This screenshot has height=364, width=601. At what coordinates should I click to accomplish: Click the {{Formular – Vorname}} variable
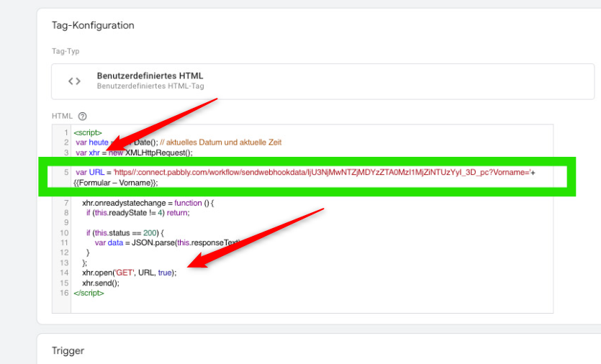(115, 183)
